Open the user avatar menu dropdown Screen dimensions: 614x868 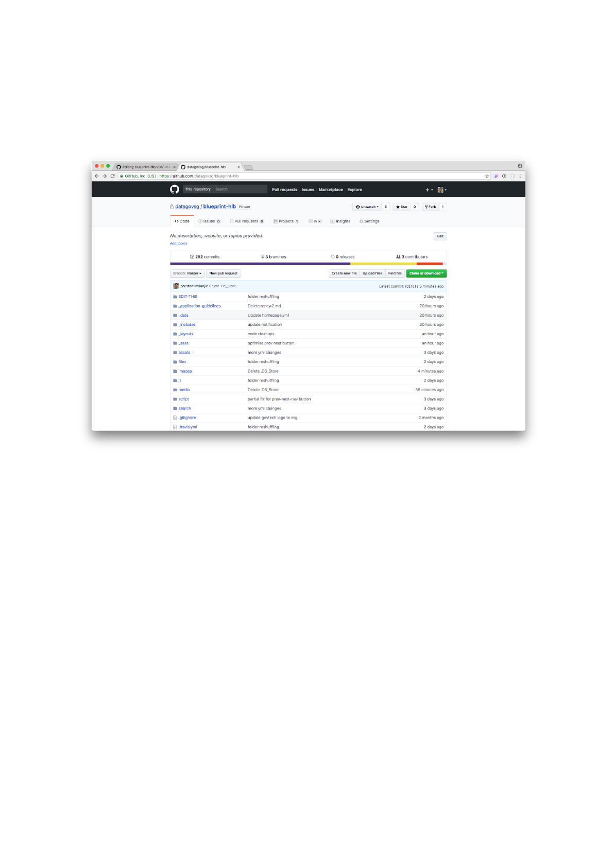pos(442,190)
